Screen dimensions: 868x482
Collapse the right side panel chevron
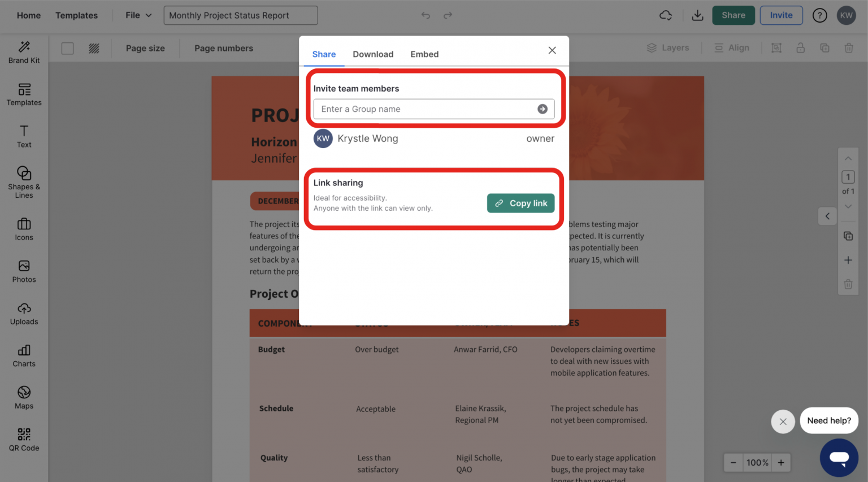tap(827, 216)
